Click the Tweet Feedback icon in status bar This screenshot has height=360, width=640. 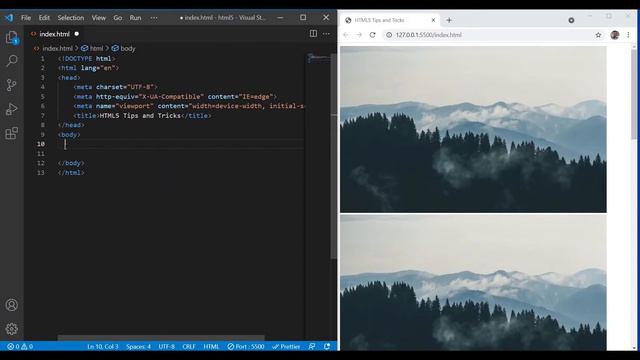coord(312,347)
